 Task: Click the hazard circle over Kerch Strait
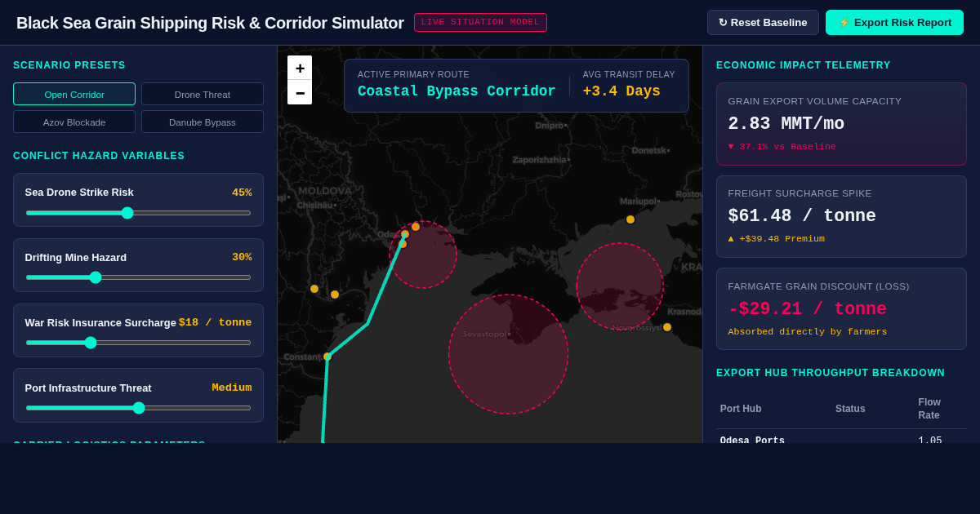click(x=620, y=286)
